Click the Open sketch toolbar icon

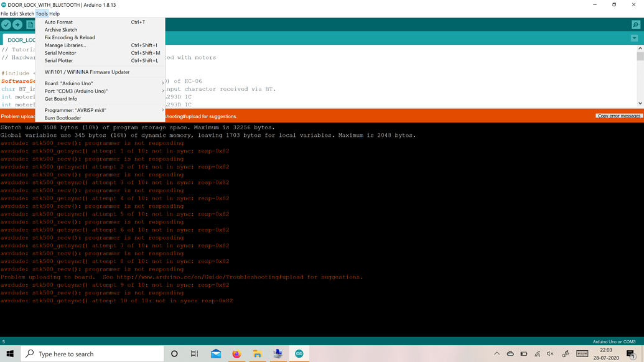(44, 25)
